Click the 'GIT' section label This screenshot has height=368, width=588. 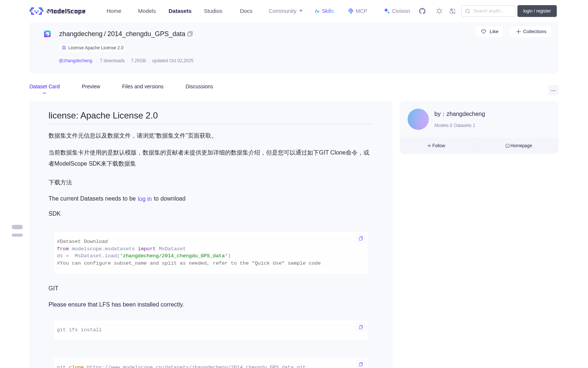53,289
